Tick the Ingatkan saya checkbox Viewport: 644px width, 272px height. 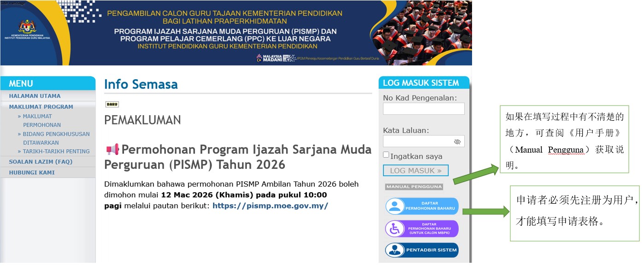386,155
